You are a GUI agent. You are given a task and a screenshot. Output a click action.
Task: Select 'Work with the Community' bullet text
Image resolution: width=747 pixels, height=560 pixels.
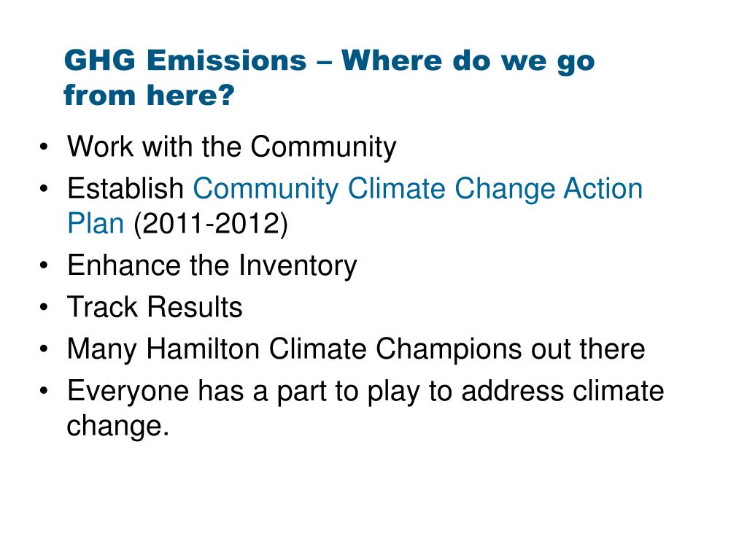point(231,147)
